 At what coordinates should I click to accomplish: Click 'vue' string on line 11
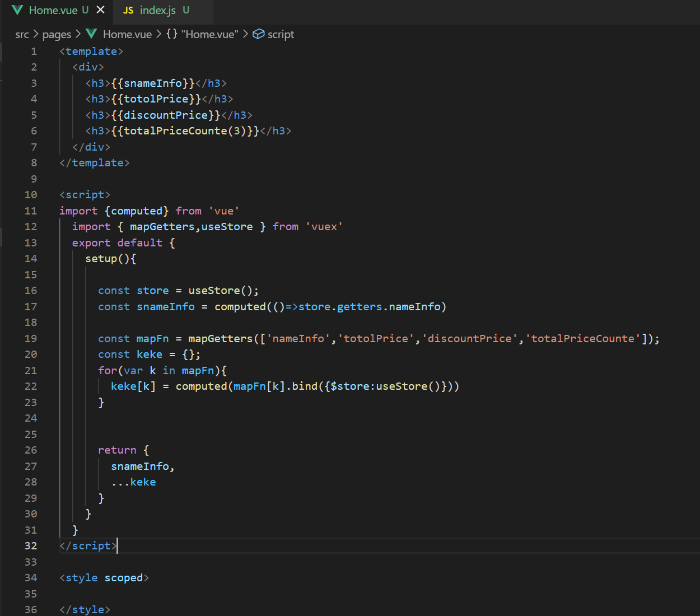point(224,211)
